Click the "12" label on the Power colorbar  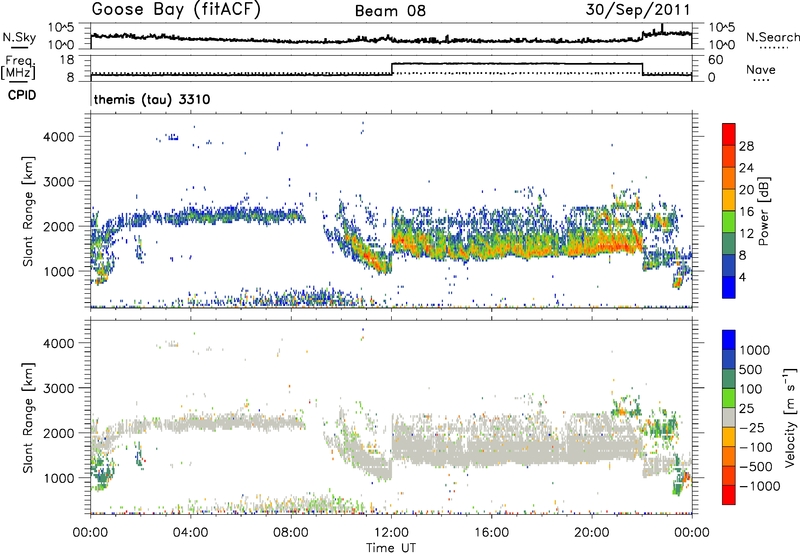tap(746, 234)
